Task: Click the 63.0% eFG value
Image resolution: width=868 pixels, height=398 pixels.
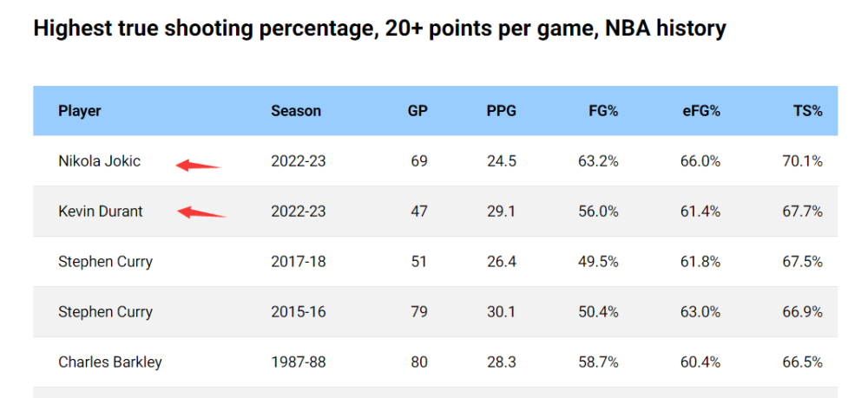Action: tap(700, 312)
